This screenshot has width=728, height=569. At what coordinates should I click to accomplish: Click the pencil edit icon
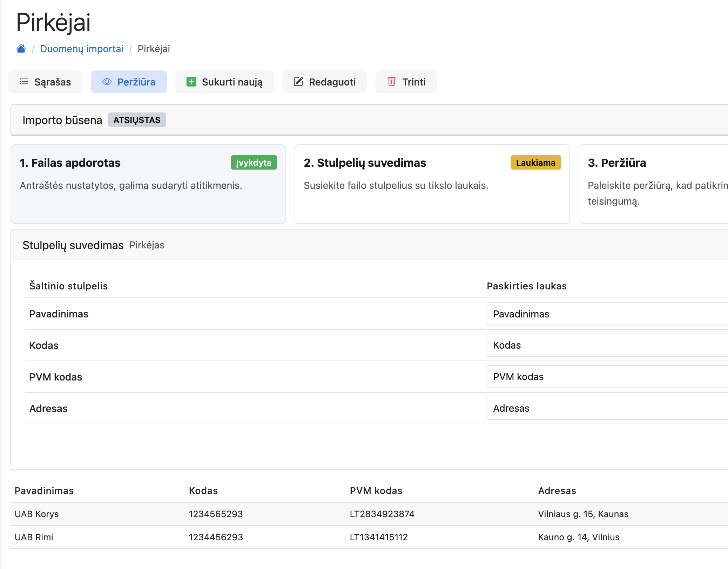click(298, 82)
